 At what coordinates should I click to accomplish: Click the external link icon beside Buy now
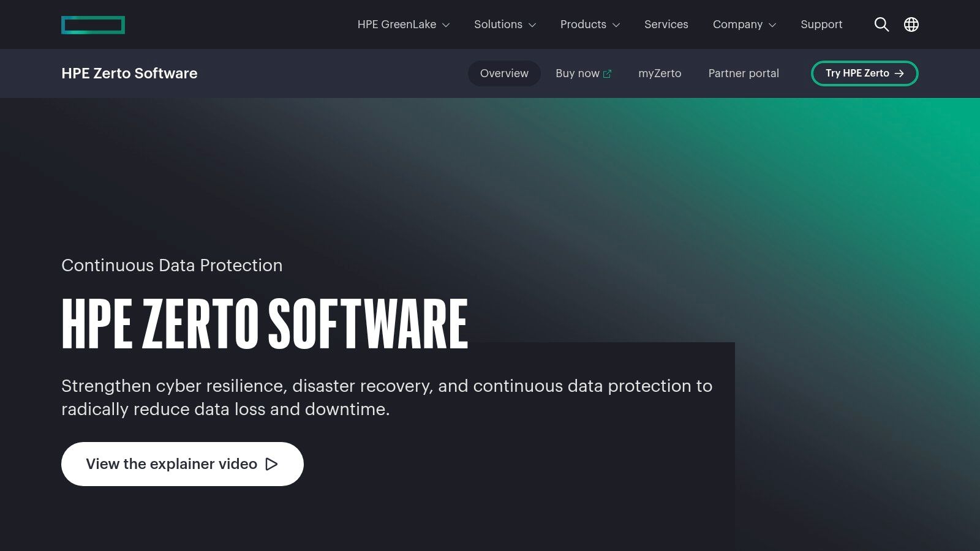(607, 73)
